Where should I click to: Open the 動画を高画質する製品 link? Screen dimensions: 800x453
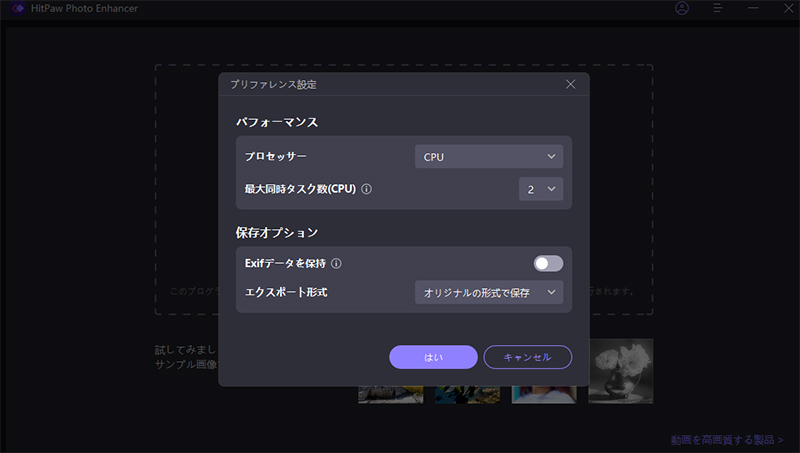click(x=727, y=440)
